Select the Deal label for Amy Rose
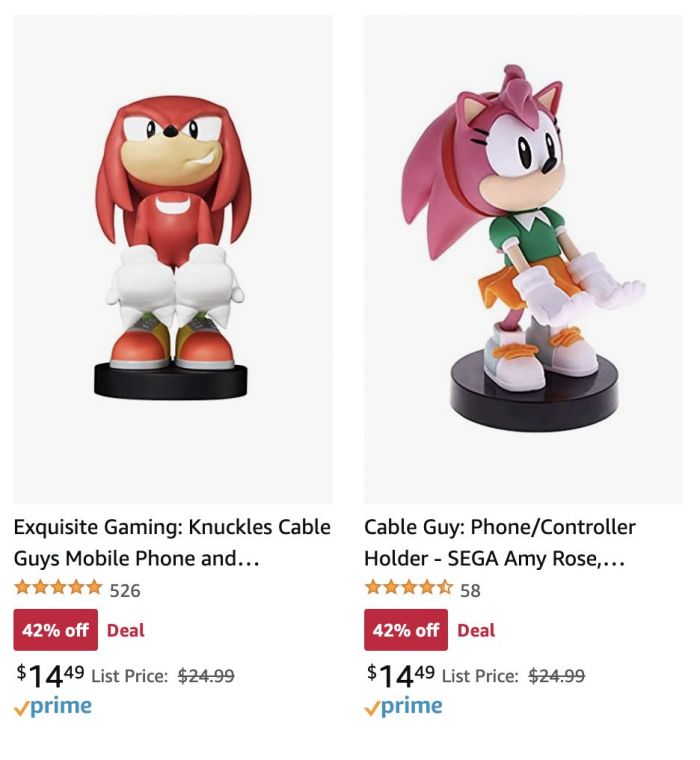Screen dimensions: 700x760 476,630
